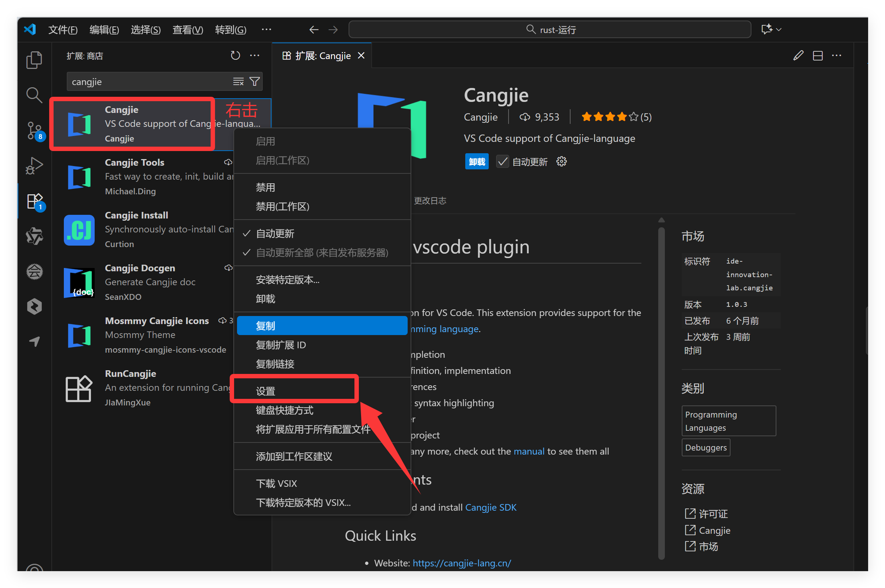Choose 复制扩展 ID from context menu
Viewport: 885px width, 588px height.
(x=280, y=345)
